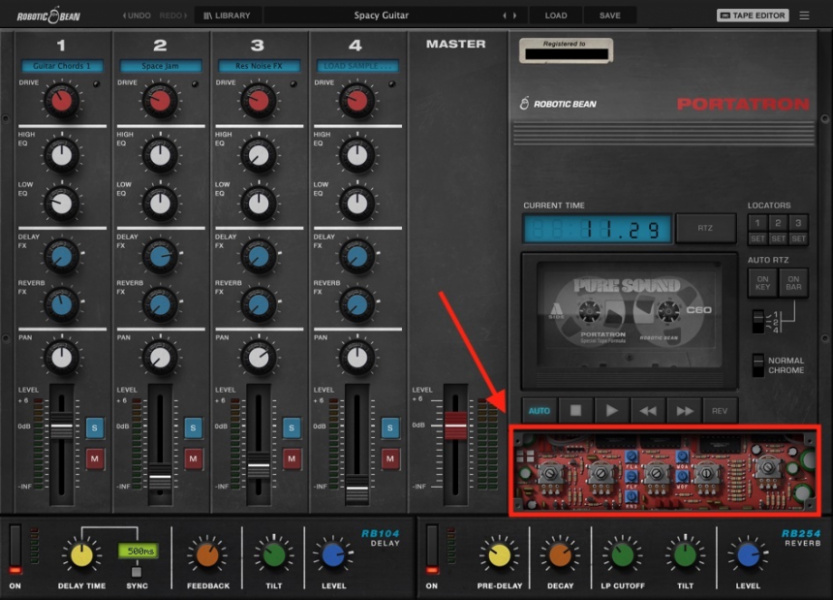The width and height of the screenshot is (833, 600).
Task: Click UNDO in the top bar
Action: point(137,15)
